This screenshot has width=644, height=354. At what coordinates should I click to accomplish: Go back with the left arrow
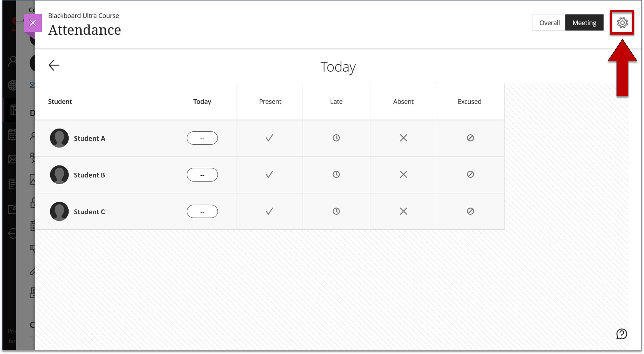54,65
